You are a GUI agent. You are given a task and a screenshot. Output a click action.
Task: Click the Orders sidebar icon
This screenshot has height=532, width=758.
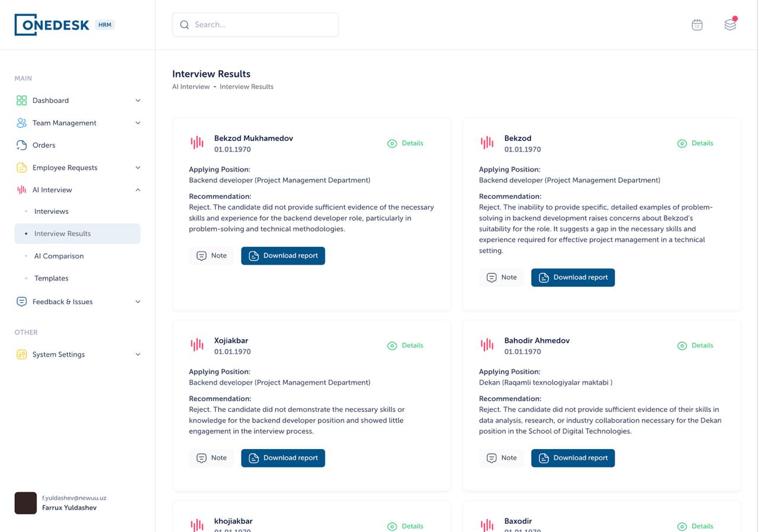22,145
